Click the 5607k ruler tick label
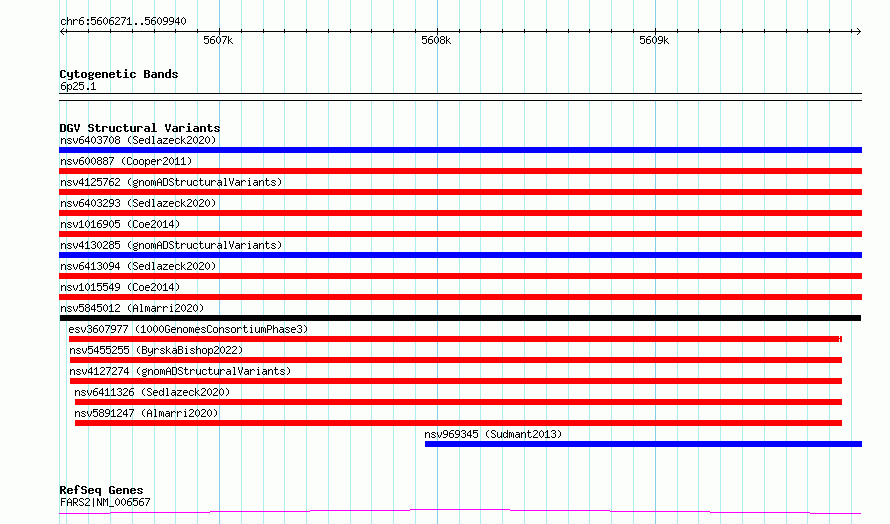Screen dimensions: 890x524 pyautogui.click(x=218, y=40)
